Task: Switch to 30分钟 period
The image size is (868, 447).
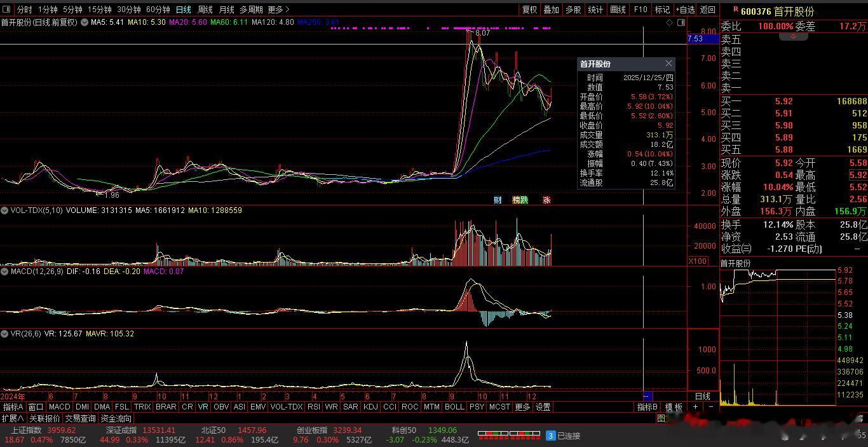Action: point(128,10)
